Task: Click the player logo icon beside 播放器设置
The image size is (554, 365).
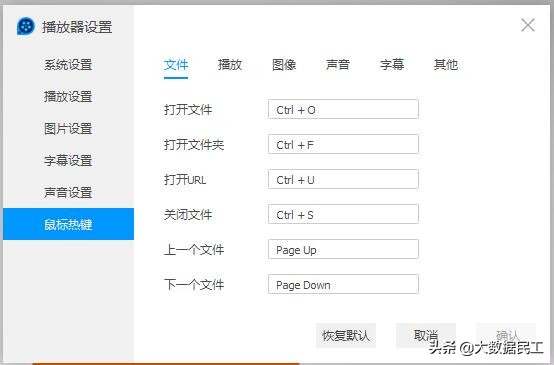Action: pos(26,26)
